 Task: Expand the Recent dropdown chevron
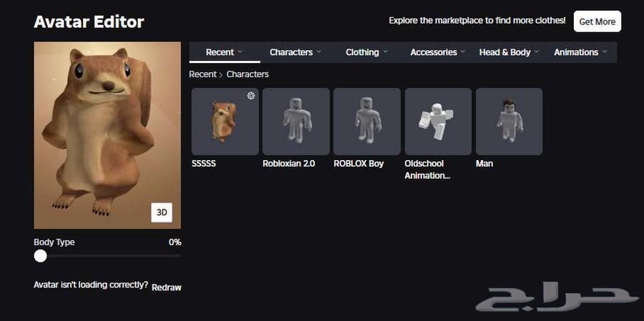(x=240, y=51)
